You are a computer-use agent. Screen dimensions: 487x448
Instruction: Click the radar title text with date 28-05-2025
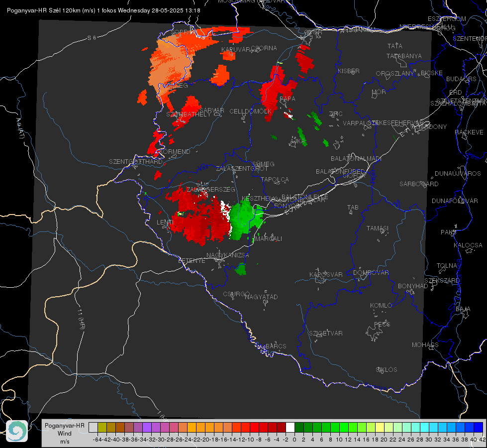(104, 10)
